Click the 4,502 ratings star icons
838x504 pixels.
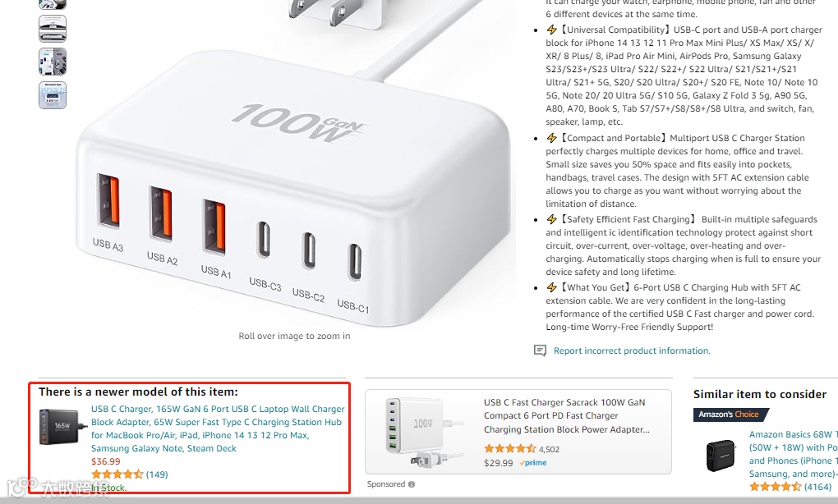click(x=510, y=449)
